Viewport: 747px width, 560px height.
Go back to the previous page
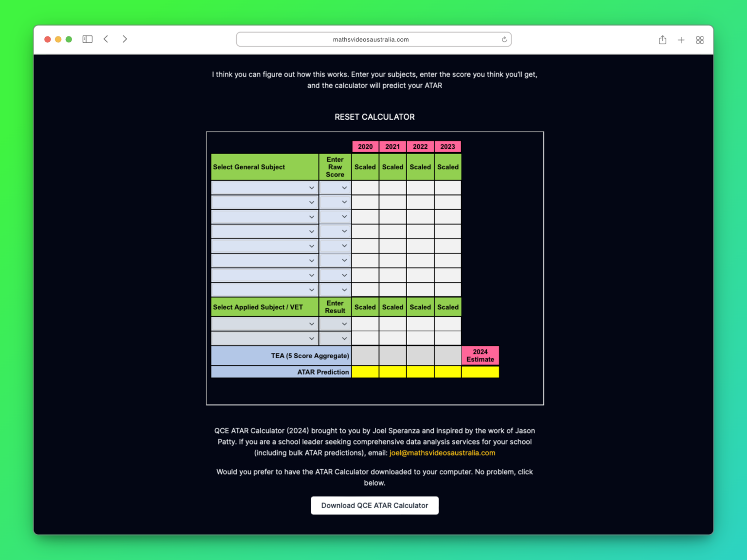coord(106,39)
